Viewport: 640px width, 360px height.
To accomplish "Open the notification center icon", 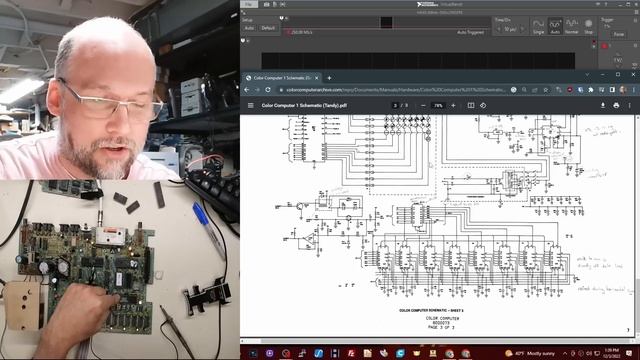I will tap(629, 353).
